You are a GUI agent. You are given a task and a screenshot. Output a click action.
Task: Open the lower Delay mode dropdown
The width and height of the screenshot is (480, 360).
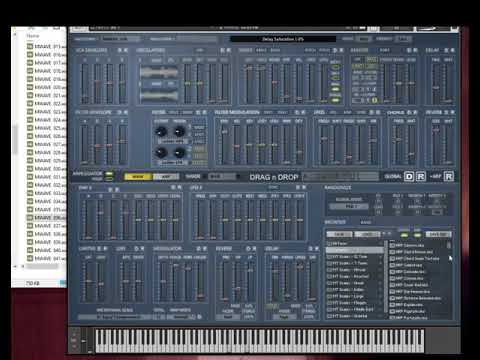coord(284,317)
